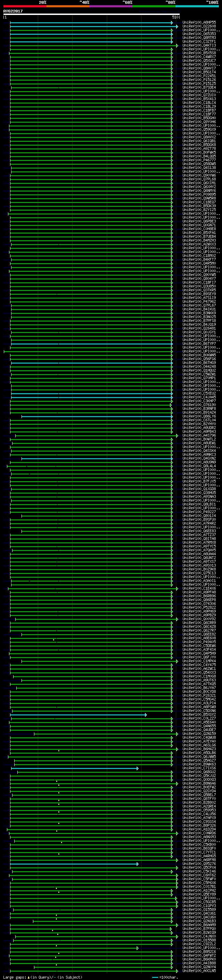Click the green ~80% identity legend bar
222x980 pixels.
154,6
